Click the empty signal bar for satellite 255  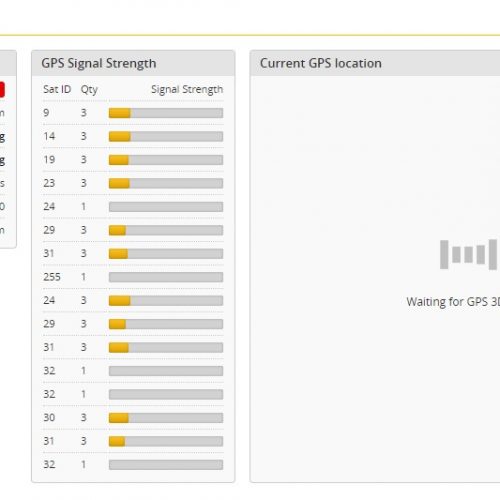pyautogui.click(x=166, y=277)
